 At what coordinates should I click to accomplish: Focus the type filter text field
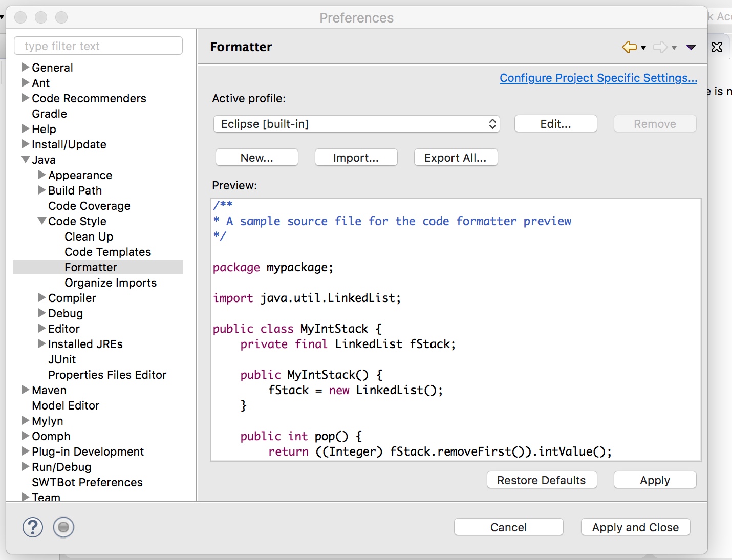[x=98, y=46]
